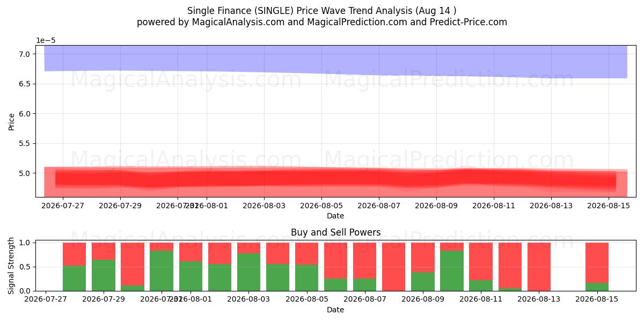The image size is (644, 322).
Task: Click the red bar segment above 2026-08-13
Action: click(539, 267)
